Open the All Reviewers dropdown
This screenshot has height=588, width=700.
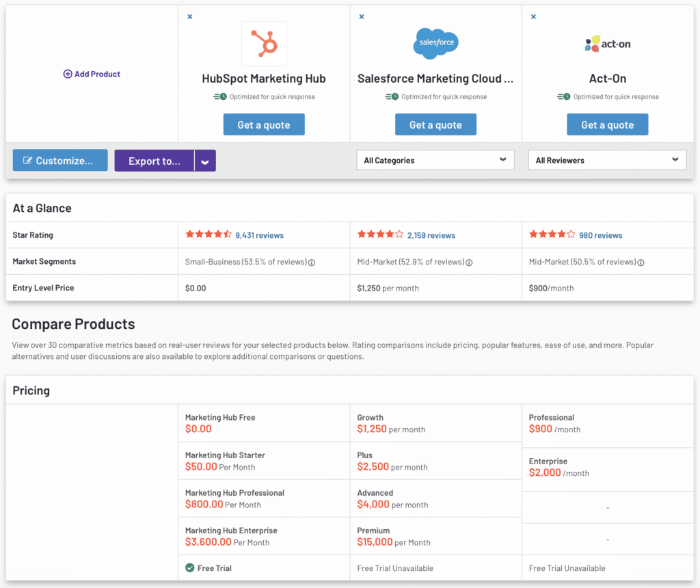pos(607,160)
